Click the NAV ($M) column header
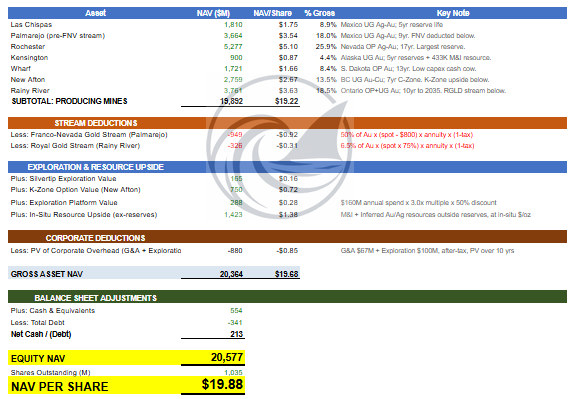Viewport: 573px width, 399px height. pyautogui.click(x=213, y=13)
